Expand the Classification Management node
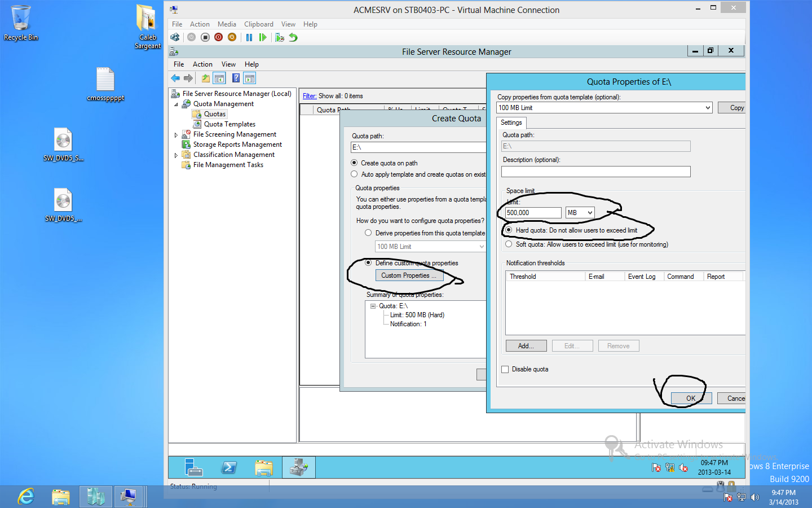 pos(176,155)
